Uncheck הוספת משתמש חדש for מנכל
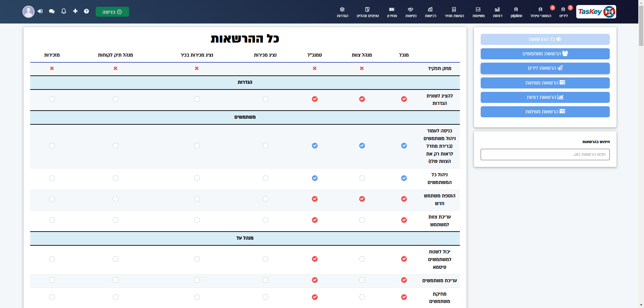644x308 pixels. [x=404, y=199]
